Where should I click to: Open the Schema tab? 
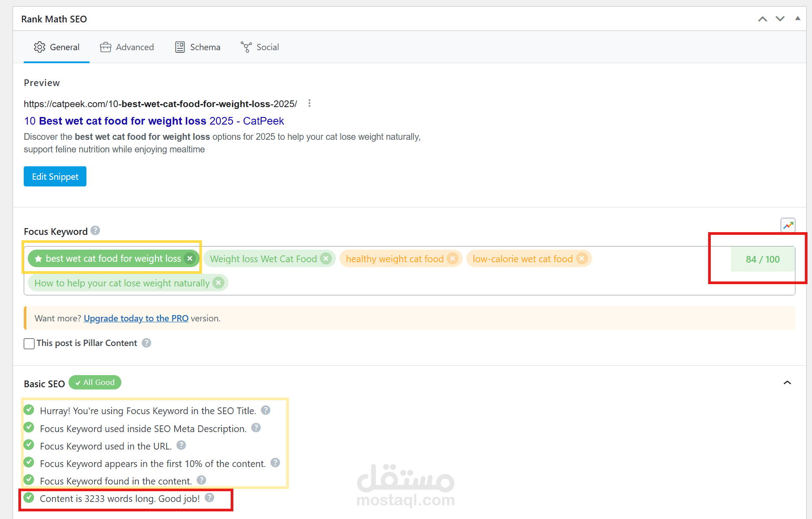(x=198, y=47)
